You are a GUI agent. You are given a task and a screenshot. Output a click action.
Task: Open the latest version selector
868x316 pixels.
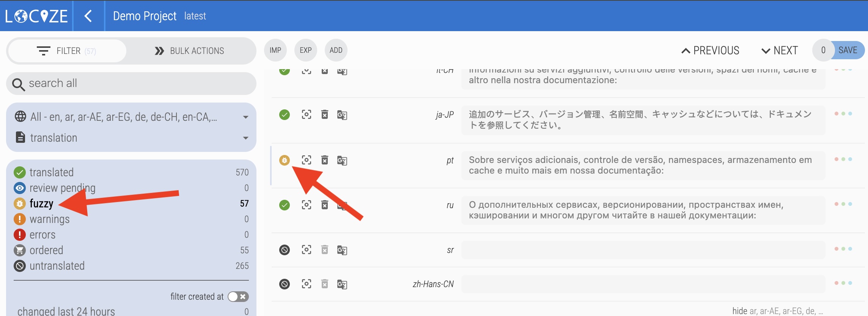click(195, 16)
